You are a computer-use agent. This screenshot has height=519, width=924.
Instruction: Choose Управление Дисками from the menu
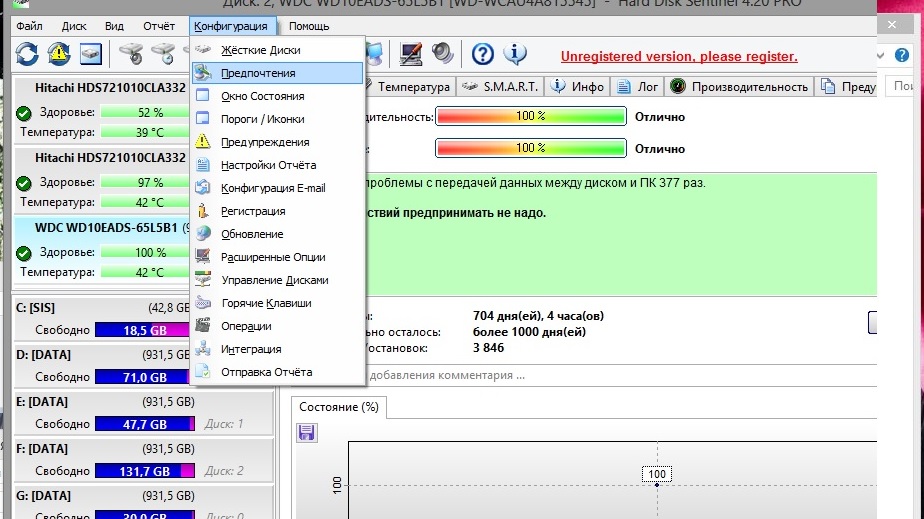point(277,280)
